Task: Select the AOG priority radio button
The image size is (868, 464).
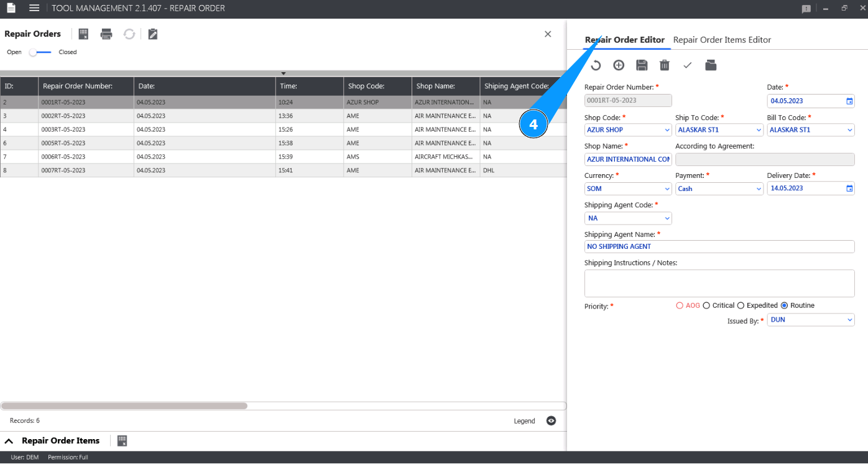Action: pyautogui.click(x=680, y=305)
